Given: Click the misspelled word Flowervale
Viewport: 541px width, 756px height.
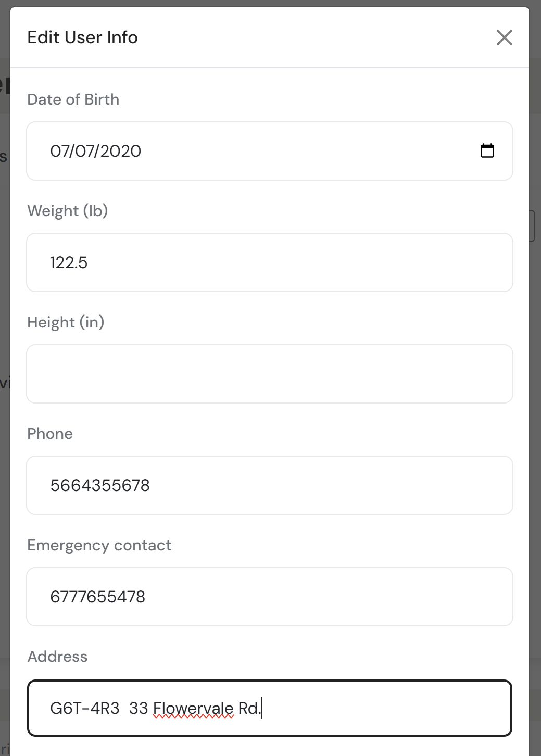Looking at the screenshot, I should [x=193, y=708].
